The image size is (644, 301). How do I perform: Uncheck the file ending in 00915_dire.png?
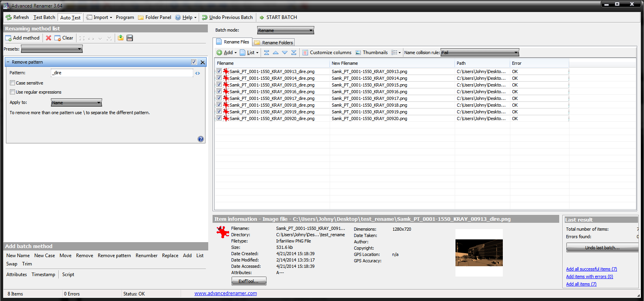tap(219, 85)
